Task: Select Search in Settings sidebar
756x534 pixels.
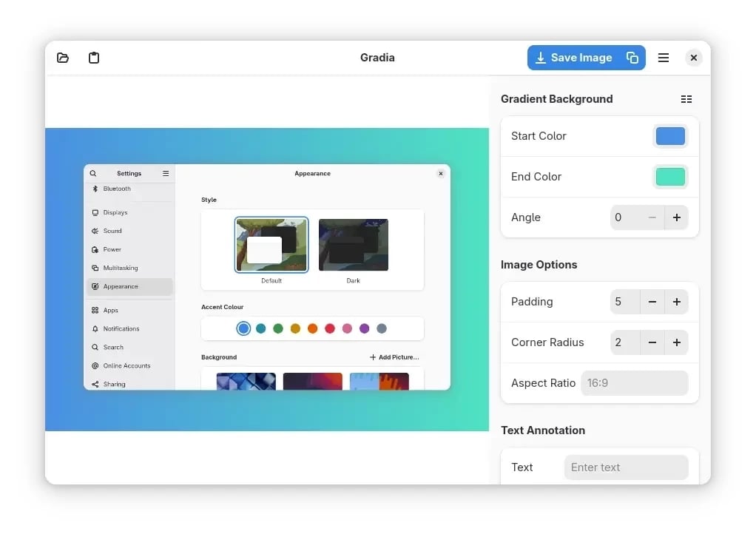Action: pyautogui.click(x=129, y=348)
